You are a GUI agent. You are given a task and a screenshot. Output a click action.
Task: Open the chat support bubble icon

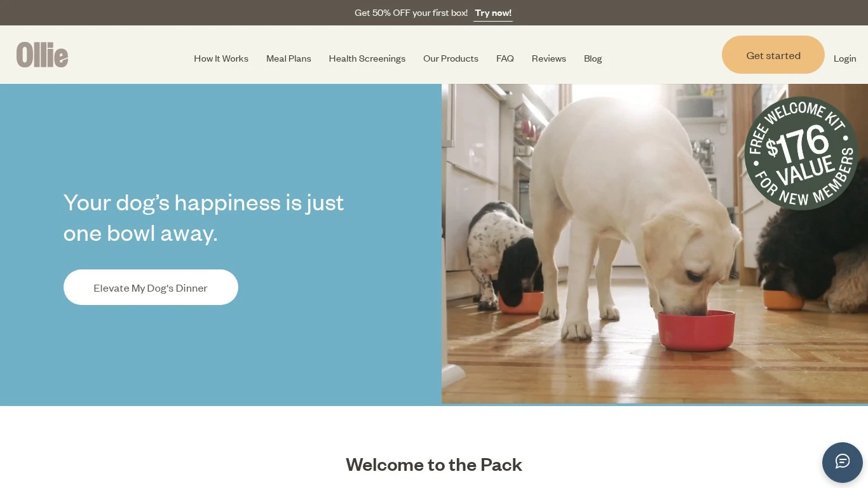tap(842, 462)
